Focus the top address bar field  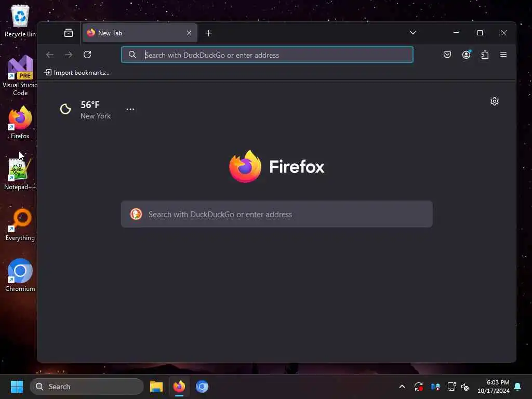pyautogui.click(x=268, y=55)
